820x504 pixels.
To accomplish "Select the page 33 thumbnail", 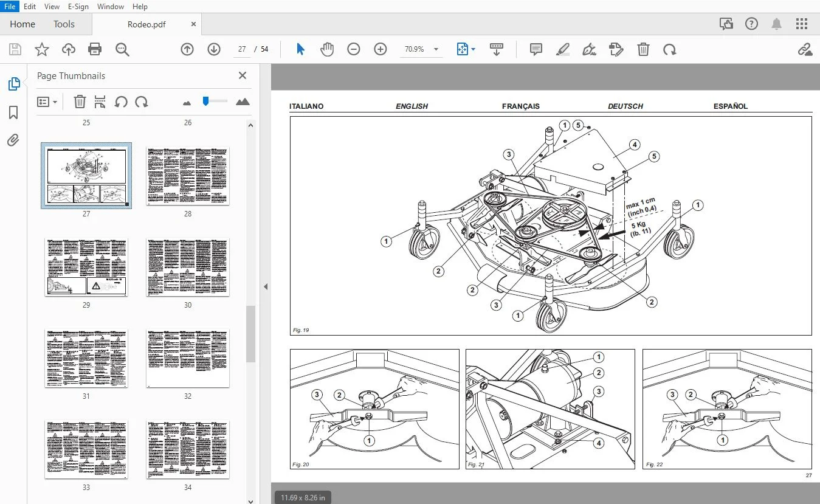I will coord(86,449).
